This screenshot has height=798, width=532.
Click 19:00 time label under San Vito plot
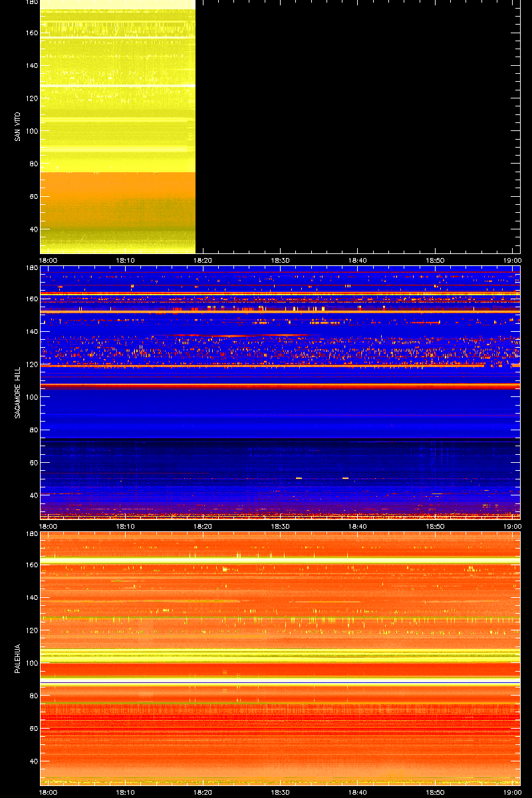tap(513, 261)
